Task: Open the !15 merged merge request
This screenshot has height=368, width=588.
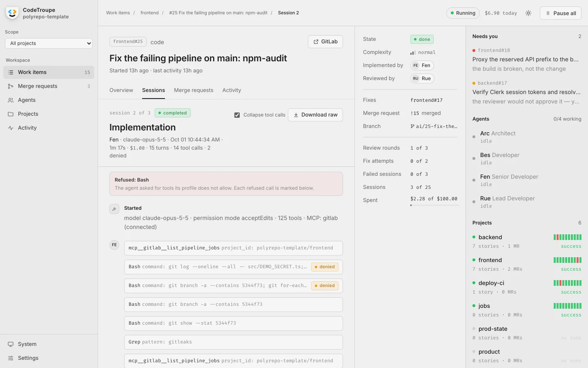Action: (x=425, y=113)
